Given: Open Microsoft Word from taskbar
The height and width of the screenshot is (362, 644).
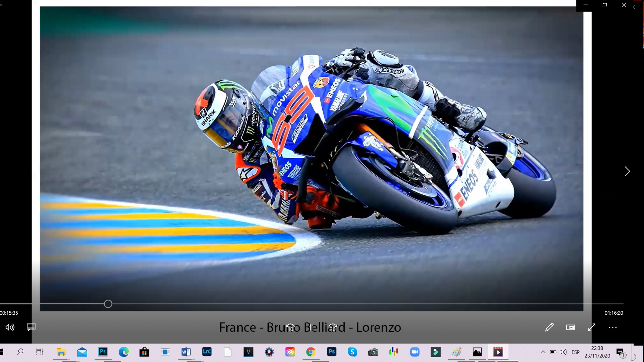Looking at the screenshot, I should (186, 352).
